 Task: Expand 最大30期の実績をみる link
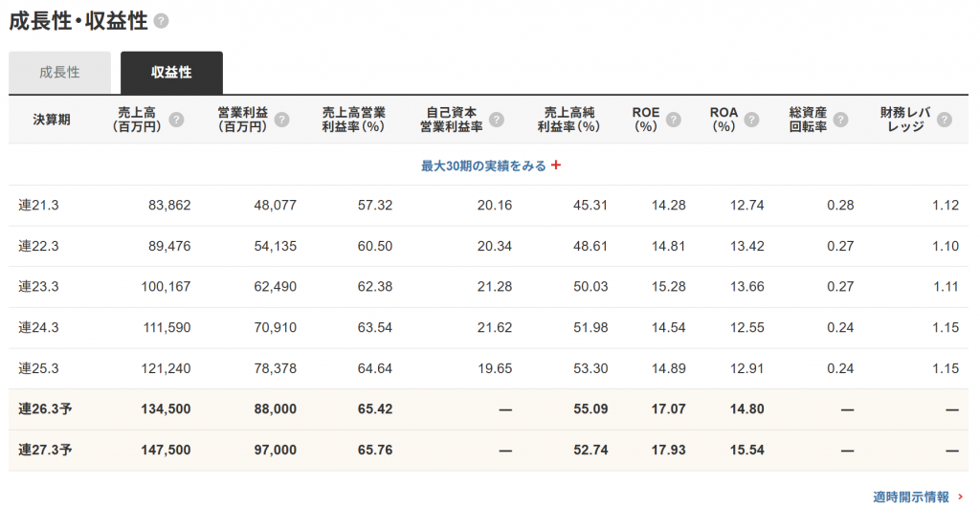(x=483, y=165)
